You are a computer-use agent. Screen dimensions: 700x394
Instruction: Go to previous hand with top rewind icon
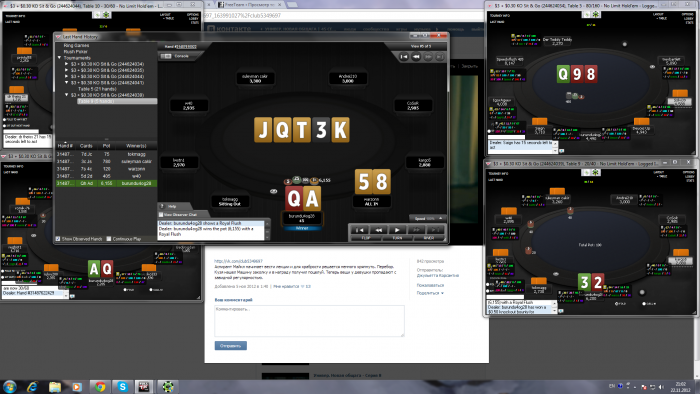point(416,57)
